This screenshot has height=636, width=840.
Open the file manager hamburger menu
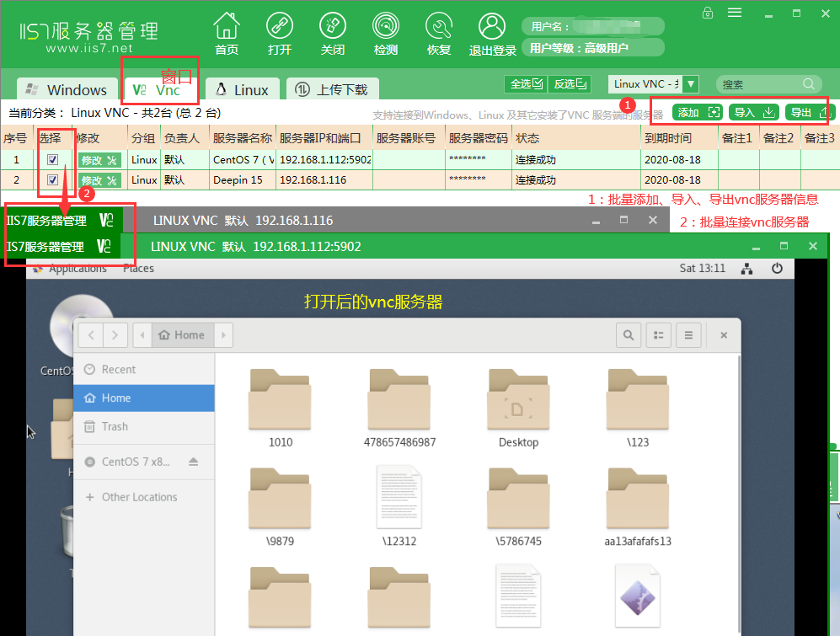click(688, 335)
